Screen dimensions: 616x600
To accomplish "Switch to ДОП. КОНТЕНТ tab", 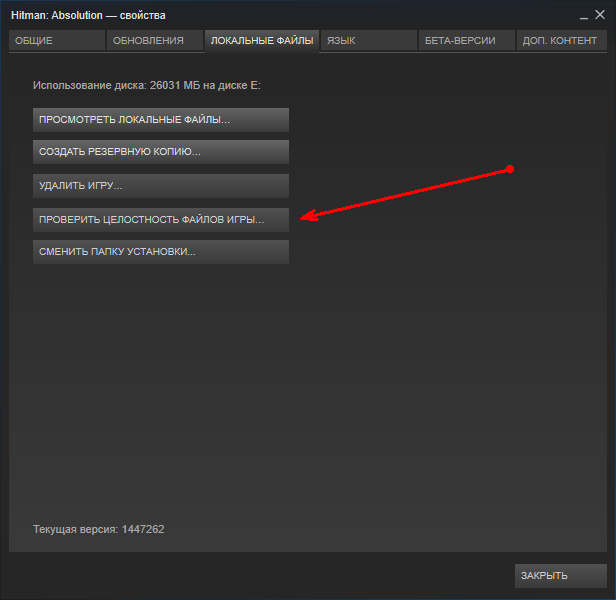I will tap(561, 40).
